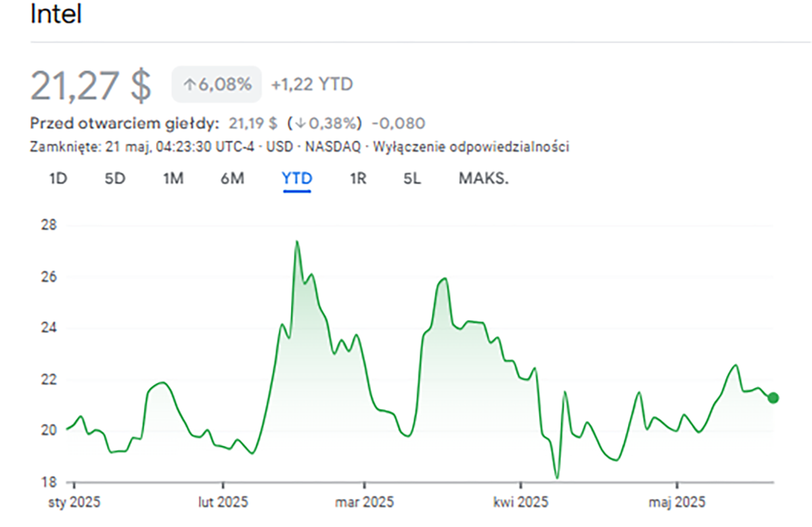Show the 1R one-year range
Viewport: 812px width, 527px height.
coord(358,179)
